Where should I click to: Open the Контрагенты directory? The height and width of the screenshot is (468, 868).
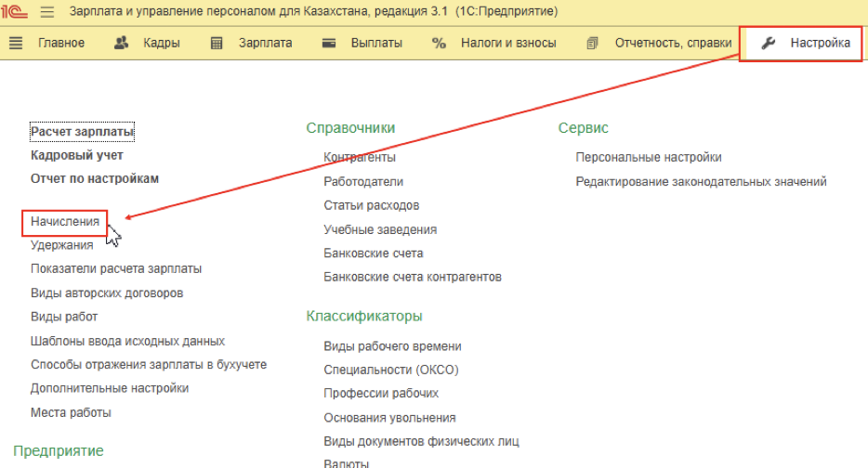click(x=360, y=157)
